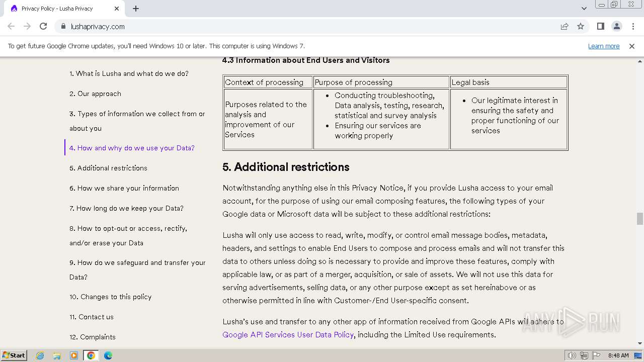Viewport: 644px width, 362px height.
Task: Click the scrollbar down arrow
Action: pos(639,344)
